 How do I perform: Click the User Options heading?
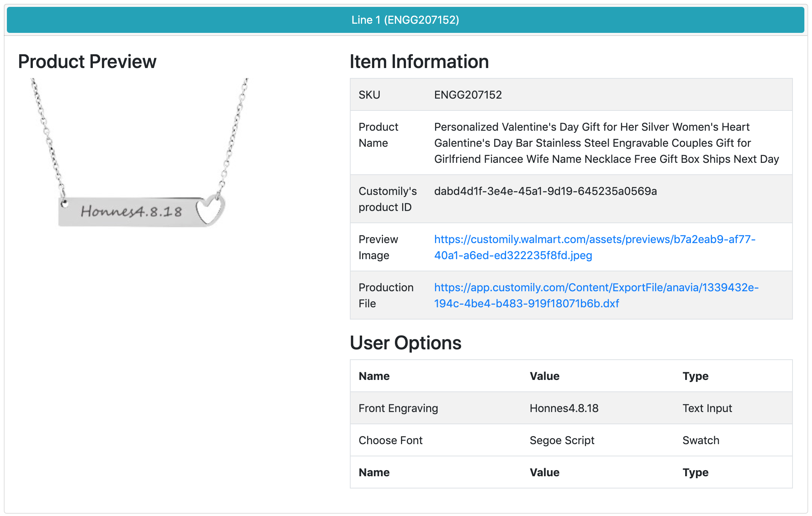click(405, 342)
